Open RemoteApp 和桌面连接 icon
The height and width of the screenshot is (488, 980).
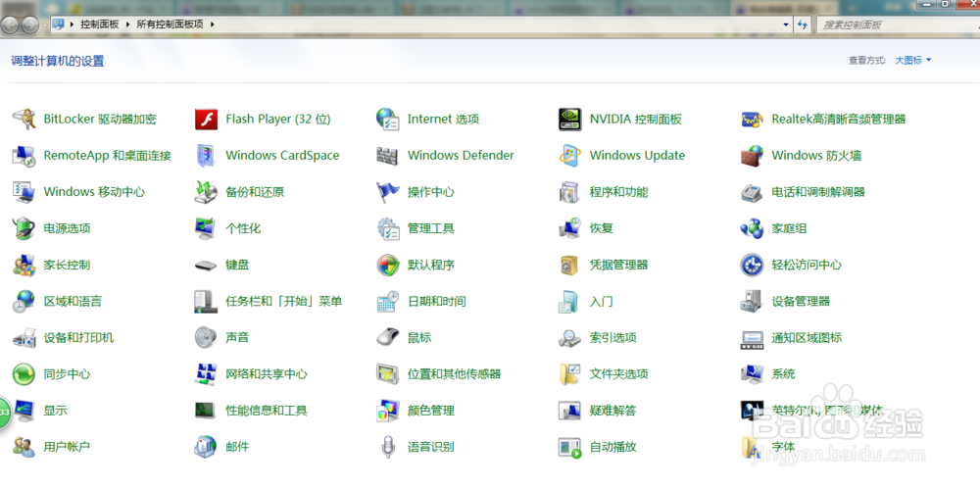tap(24, 156)
